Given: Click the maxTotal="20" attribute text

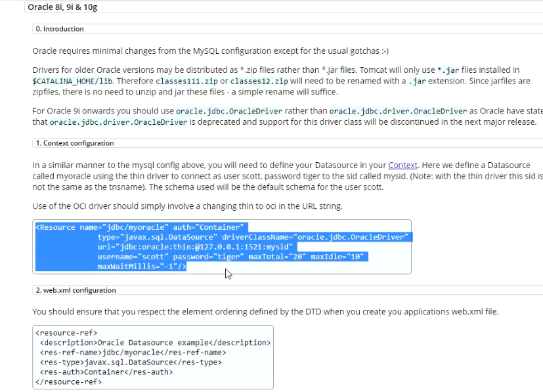Looking at the screenshot, I should (x=277, y=257).
